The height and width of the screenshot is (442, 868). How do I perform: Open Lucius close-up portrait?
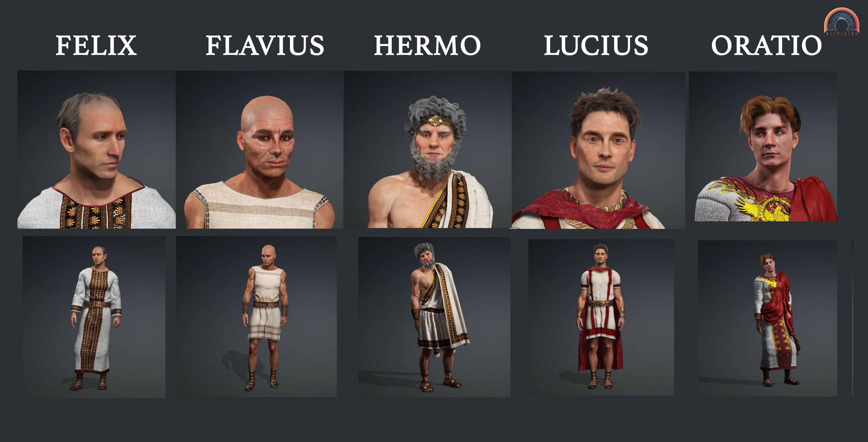[x=598, y=150]
